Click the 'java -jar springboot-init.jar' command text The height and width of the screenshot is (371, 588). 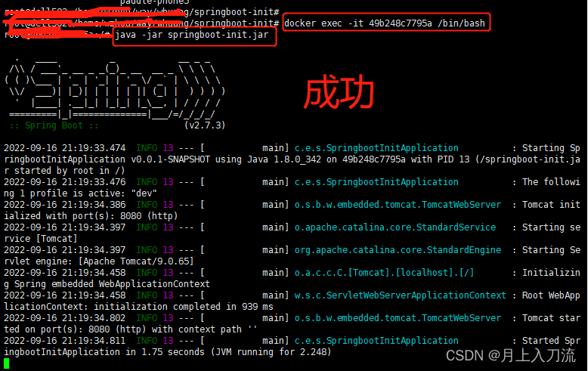point(192,35)
